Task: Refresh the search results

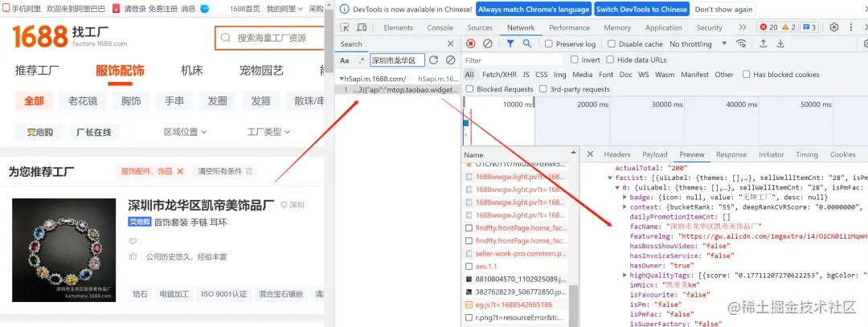Action: coord(433,59)
